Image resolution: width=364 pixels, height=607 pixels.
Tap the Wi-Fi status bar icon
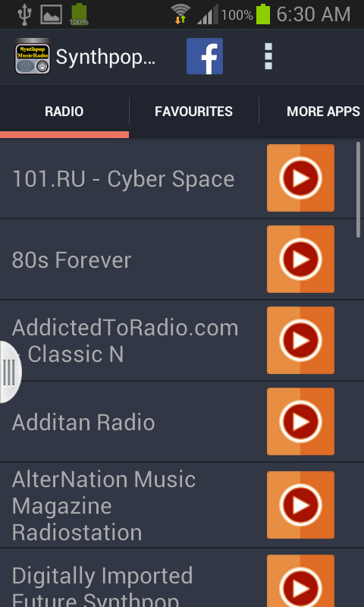pos(180,14)
